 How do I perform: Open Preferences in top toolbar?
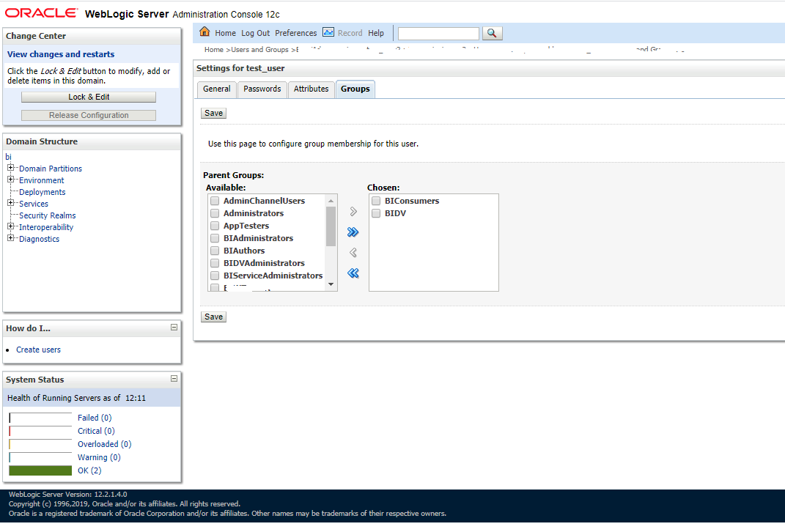click(296, 33)
